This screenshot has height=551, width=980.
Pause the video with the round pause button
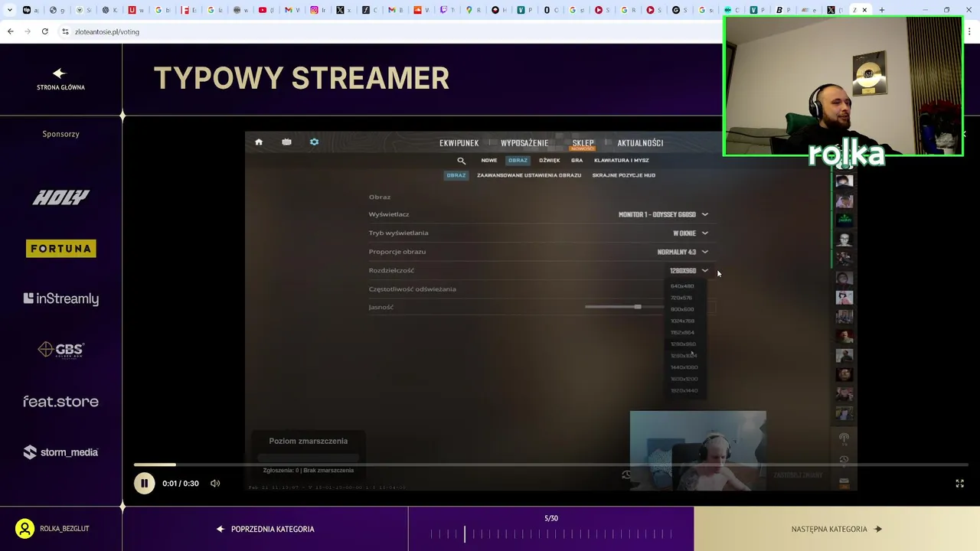coord(144,484)
